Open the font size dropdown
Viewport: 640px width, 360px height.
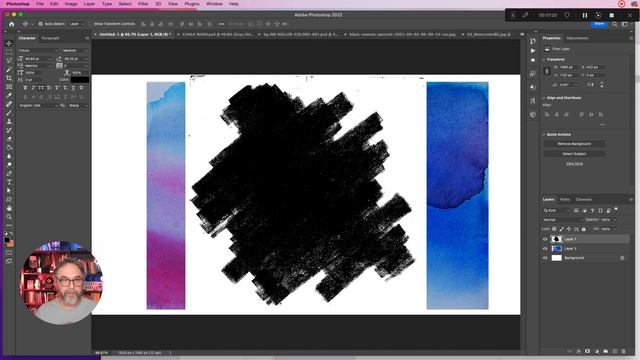50,59
